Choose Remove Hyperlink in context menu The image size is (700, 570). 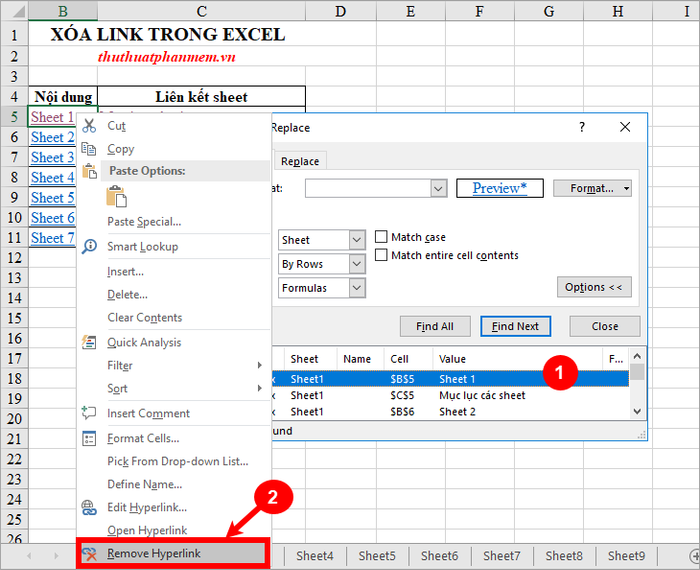(173, 553)
